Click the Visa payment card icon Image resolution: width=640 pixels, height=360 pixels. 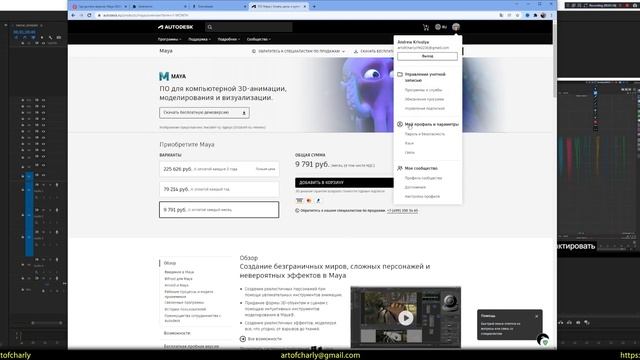tap(300, 200)
